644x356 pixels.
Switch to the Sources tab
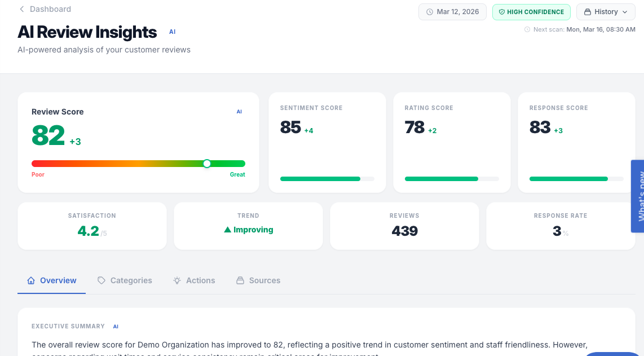[258, 280]
